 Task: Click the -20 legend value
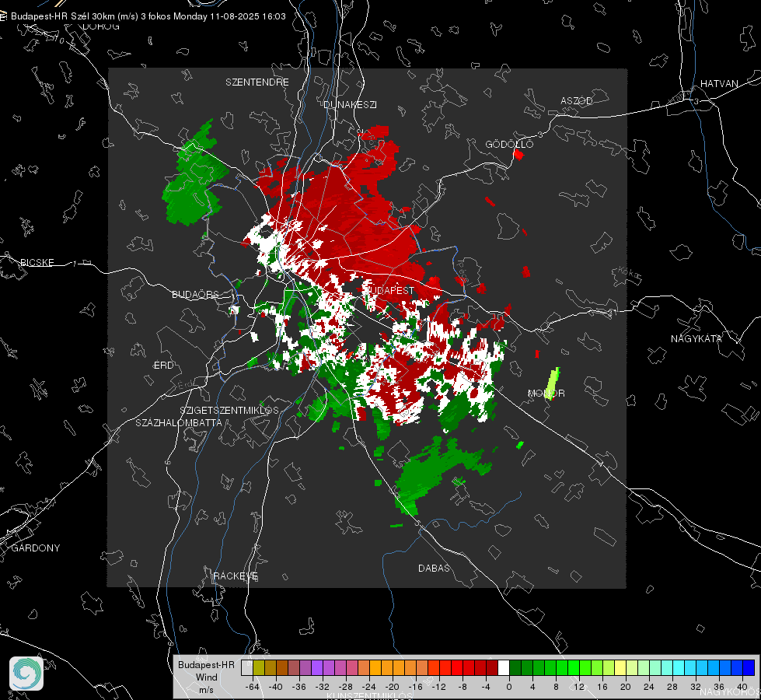(393, 687)
